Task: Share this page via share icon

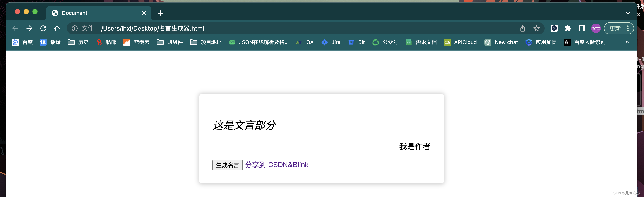Action: tap(522, 29)
